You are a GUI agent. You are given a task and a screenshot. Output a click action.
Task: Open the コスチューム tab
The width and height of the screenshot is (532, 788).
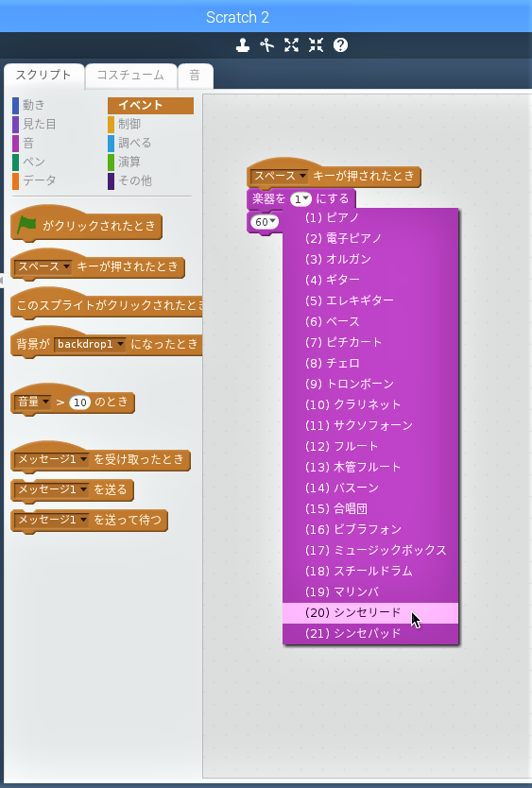pos(130,76)
